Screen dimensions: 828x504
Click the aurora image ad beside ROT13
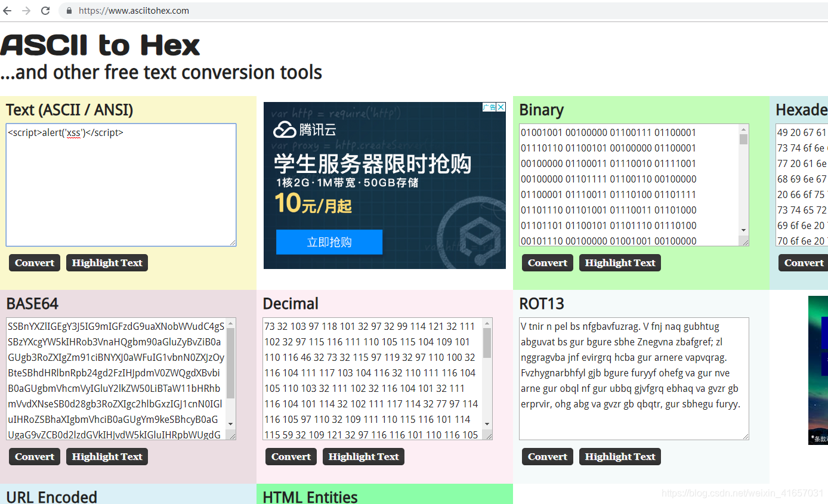[x=818, y=370]
